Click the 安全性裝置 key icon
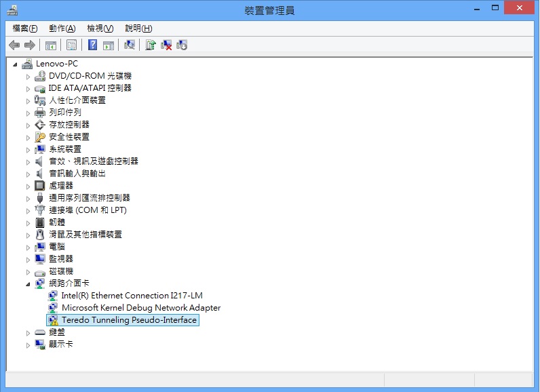540x392 pixels. click(x=40, y=137)
